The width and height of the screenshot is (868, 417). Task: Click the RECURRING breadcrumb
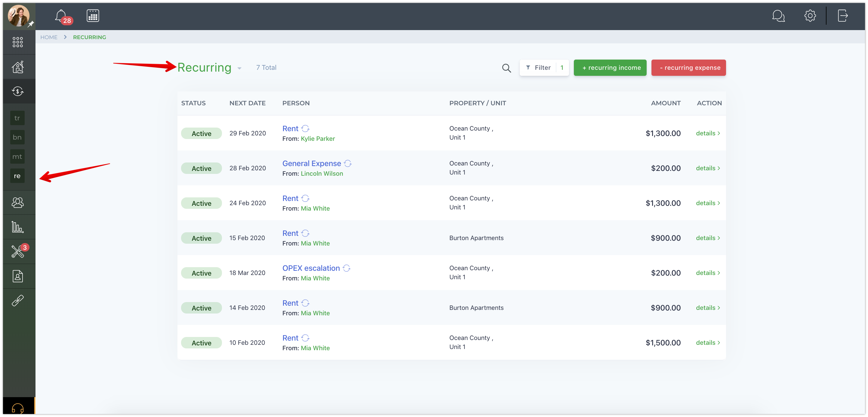click(89, 37)
